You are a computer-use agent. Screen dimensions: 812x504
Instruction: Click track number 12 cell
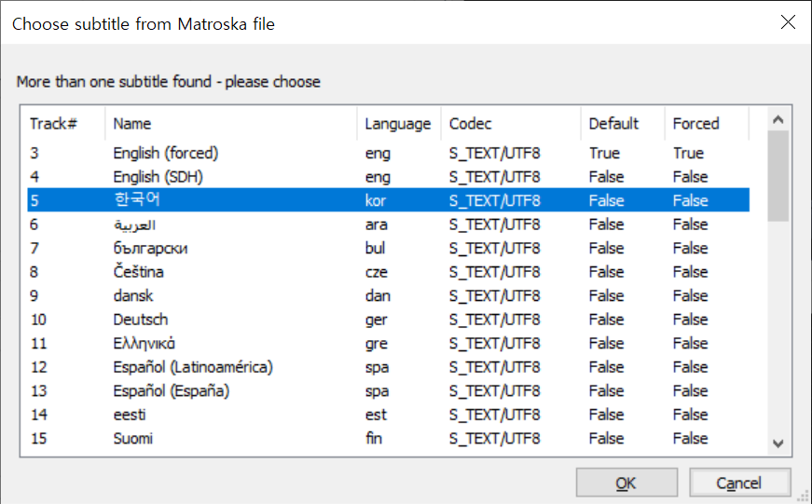38,367
